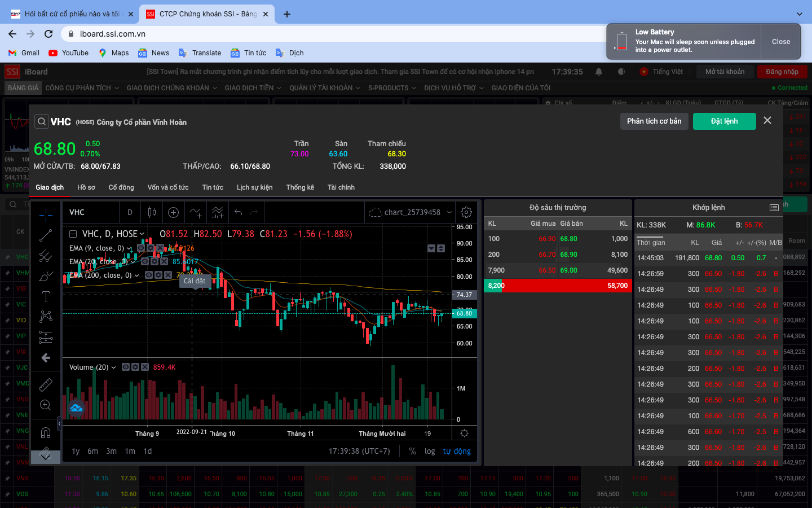Select the zoom in tool

(x=46, y=405)
